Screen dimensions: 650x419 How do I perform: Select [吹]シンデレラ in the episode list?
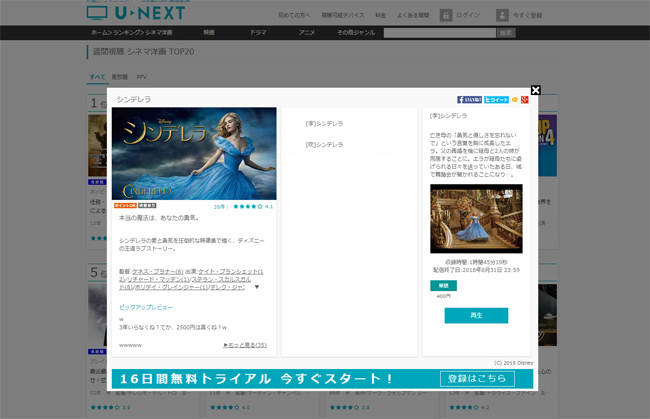pos(324,145)
